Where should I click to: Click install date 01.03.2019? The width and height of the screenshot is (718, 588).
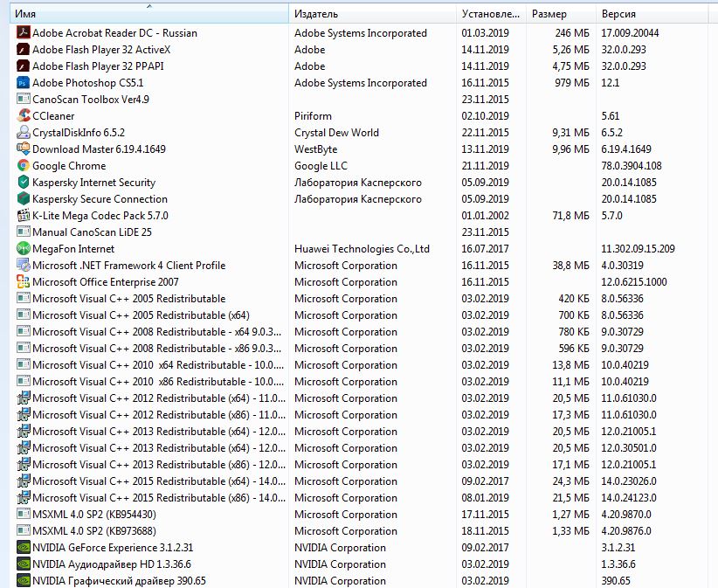tap(486, 33)
